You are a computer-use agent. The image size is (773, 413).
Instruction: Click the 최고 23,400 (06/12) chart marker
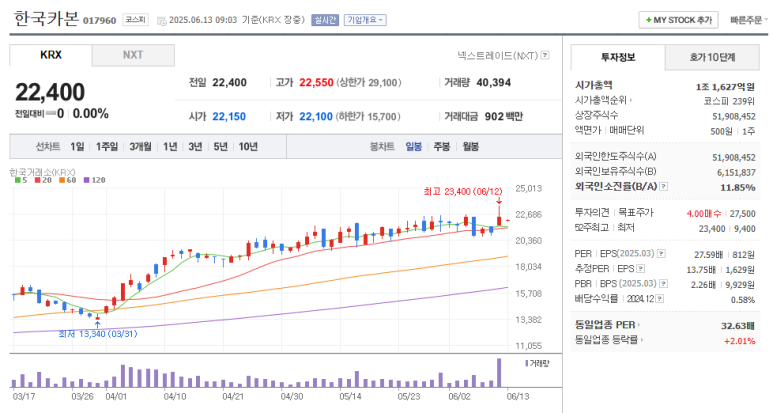point(463,191)
